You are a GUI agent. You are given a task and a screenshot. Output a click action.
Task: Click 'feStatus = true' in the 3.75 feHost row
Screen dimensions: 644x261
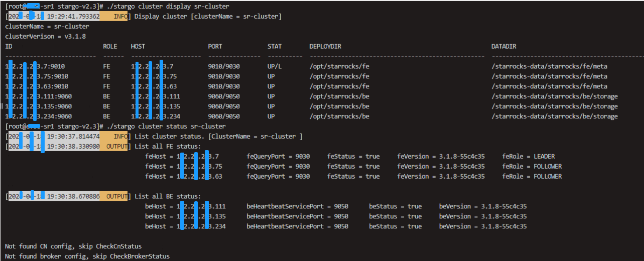pyautogui.click(x=353, y=166)
